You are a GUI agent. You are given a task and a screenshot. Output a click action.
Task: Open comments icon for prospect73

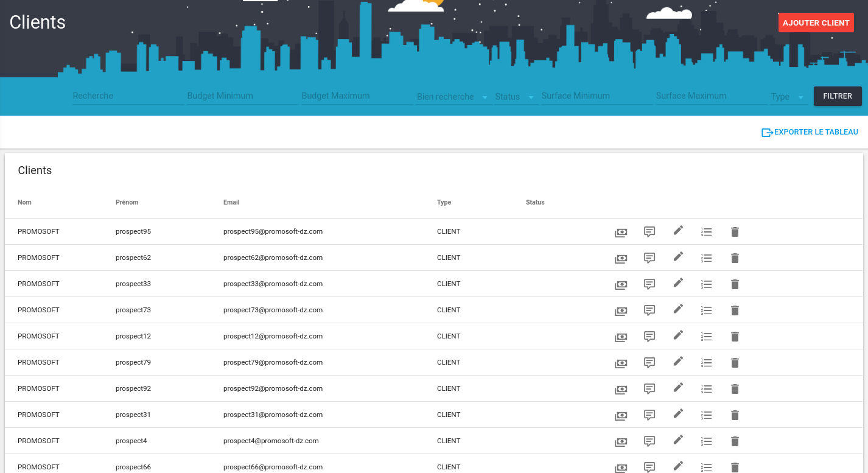tap(649, 310)
